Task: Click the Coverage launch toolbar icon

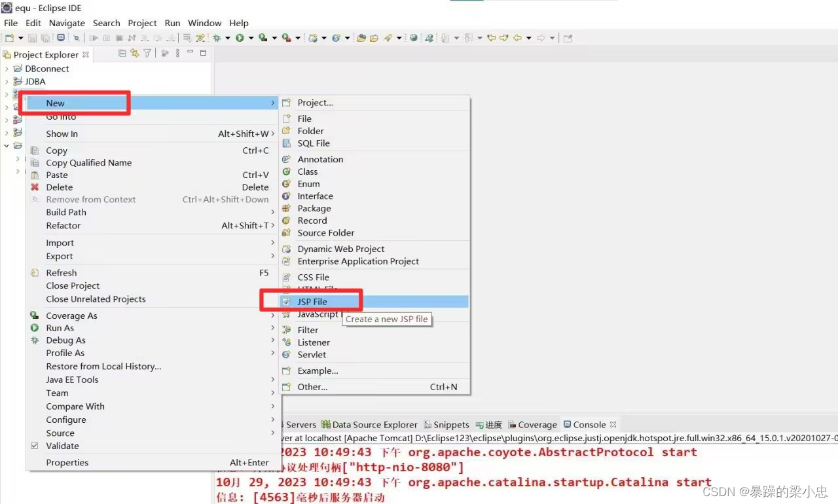Action: pos(262,38)
